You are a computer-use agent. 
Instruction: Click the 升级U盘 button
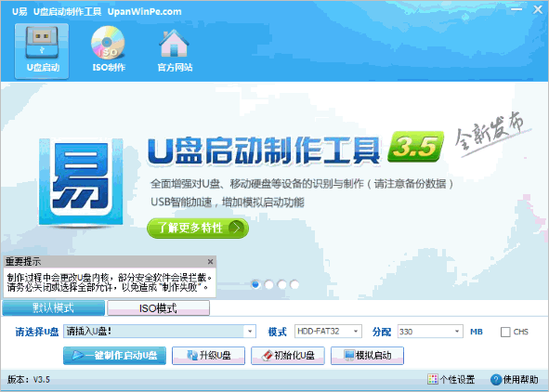[208, 356]
